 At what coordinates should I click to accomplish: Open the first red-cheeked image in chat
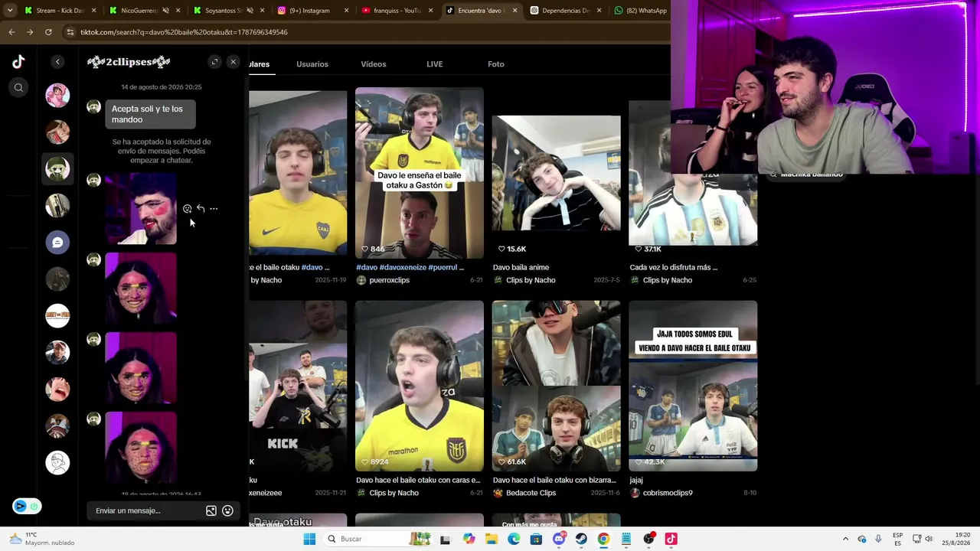pyautogui.click(x=141, y=209)
